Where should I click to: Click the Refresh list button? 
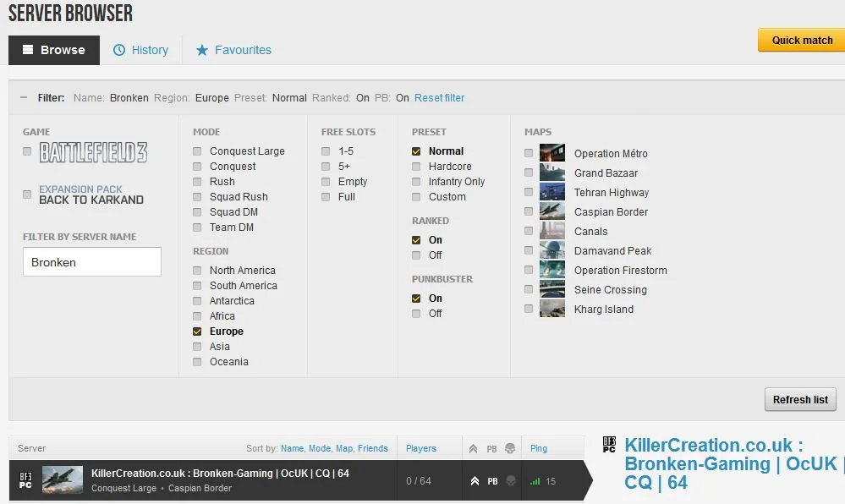click(x=800, y=399)
